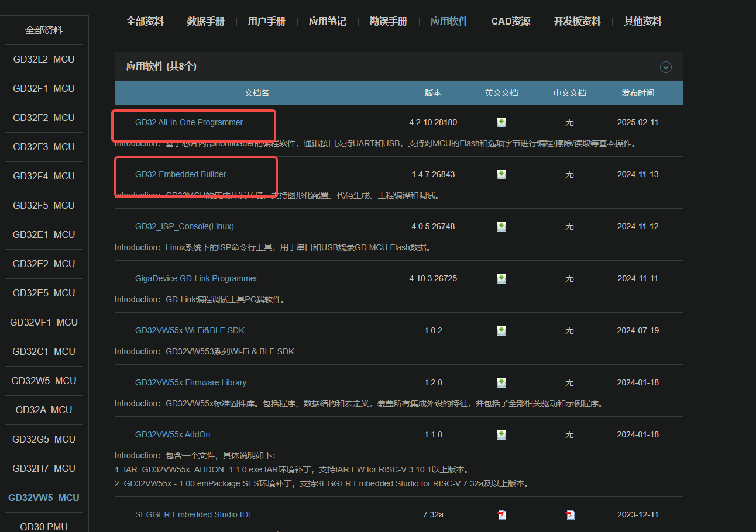Select GD32F4 MCU in sidebar
Image resolution: width=756 pixels, height=532 pixels.
[x=44, y=177]
